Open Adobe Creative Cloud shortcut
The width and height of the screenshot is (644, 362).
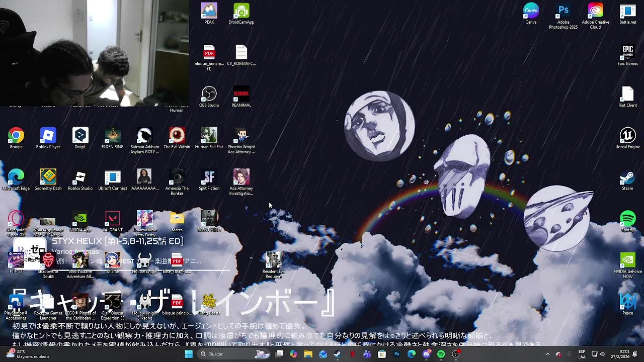point(596,16)
